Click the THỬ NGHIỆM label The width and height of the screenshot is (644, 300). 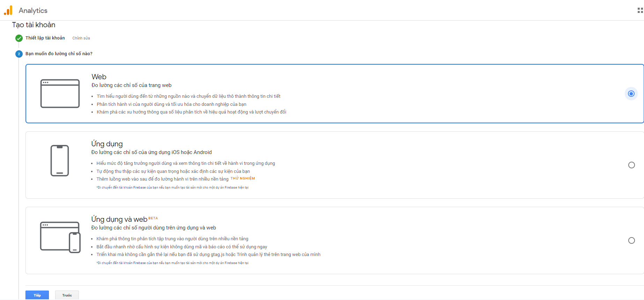(243, 178)
